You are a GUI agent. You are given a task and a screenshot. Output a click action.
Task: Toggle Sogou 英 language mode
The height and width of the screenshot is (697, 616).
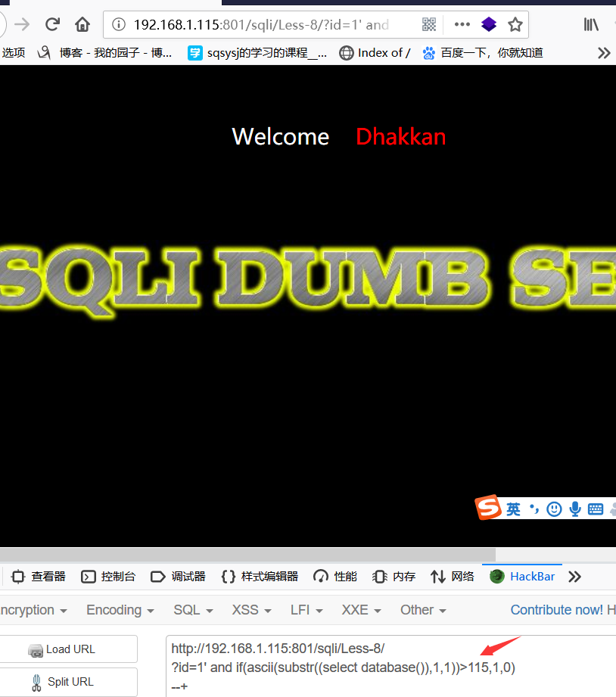[513, 509]
